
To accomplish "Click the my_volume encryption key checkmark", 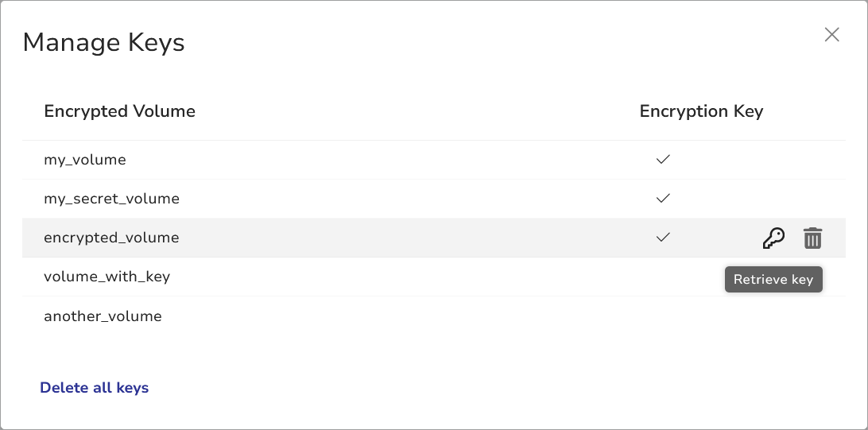I will coord(663,160).
